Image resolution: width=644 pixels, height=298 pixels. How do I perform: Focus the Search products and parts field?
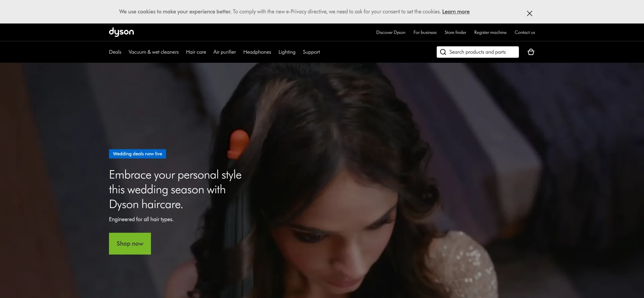pyautogui.click(x=478, y=52)
